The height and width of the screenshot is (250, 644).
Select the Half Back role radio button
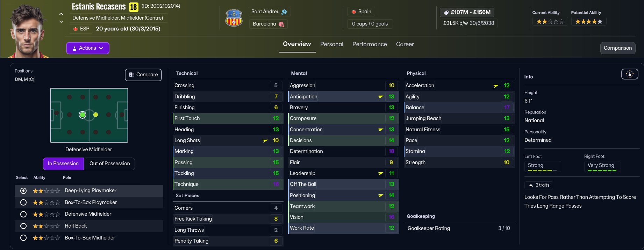(x=23, y=226)
